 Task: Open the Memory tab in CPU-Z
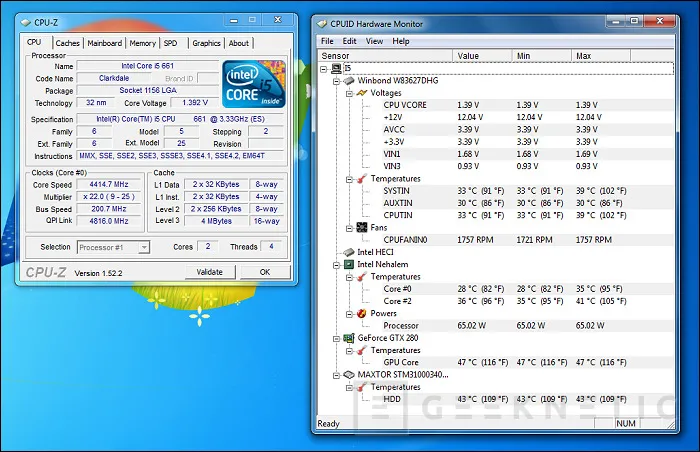142,43
